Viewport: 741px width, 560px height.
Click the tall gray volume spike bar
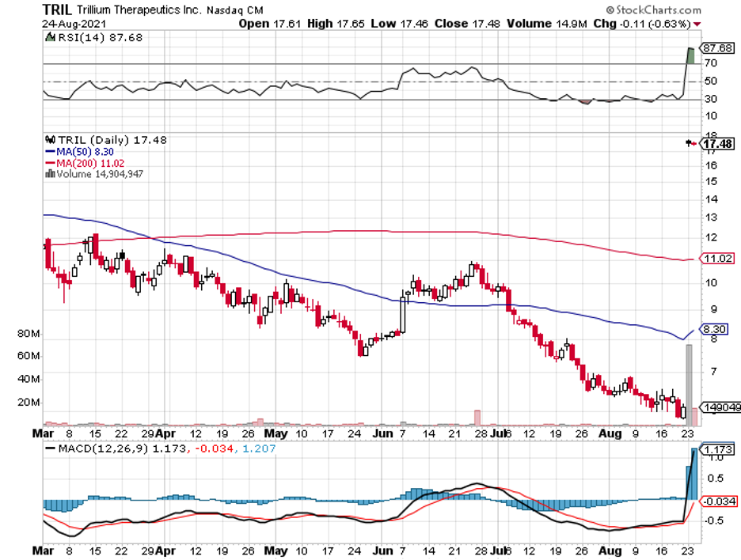(689, 380)
